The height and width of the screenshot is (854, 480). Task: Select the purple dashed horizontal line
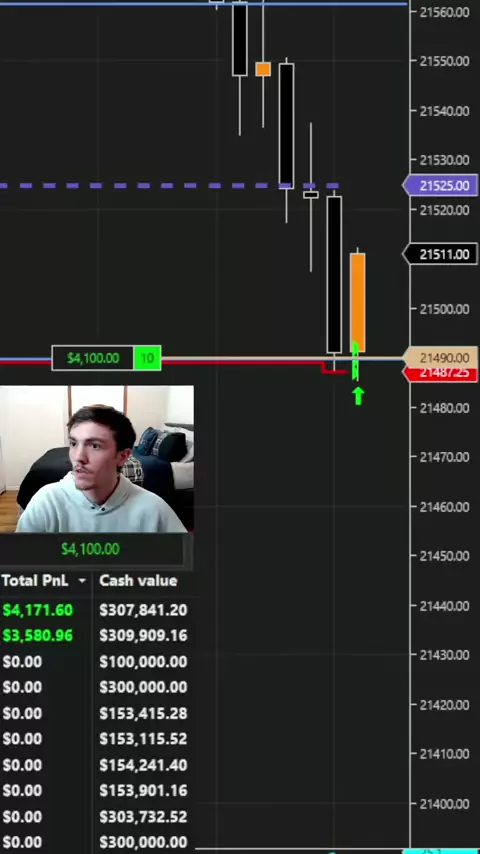170,186
